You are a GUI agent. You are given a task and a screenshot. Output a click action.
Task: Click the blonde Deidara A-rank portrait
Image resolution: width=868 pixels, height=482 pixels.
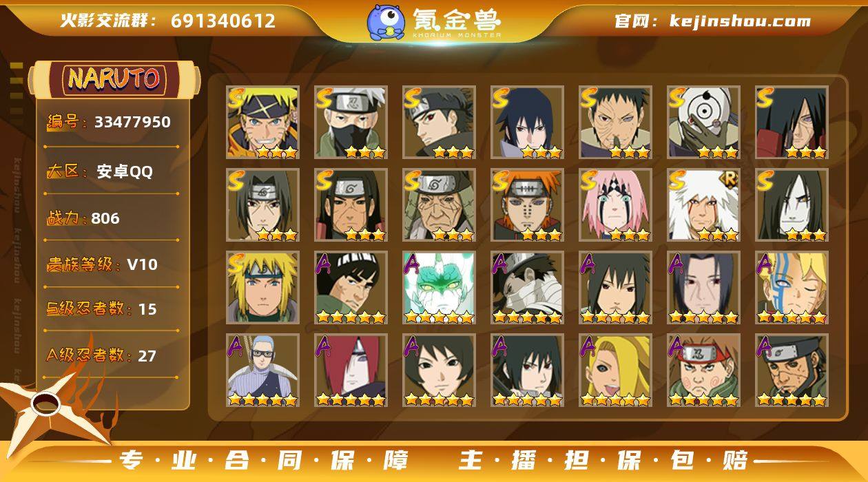pos(615,370)
